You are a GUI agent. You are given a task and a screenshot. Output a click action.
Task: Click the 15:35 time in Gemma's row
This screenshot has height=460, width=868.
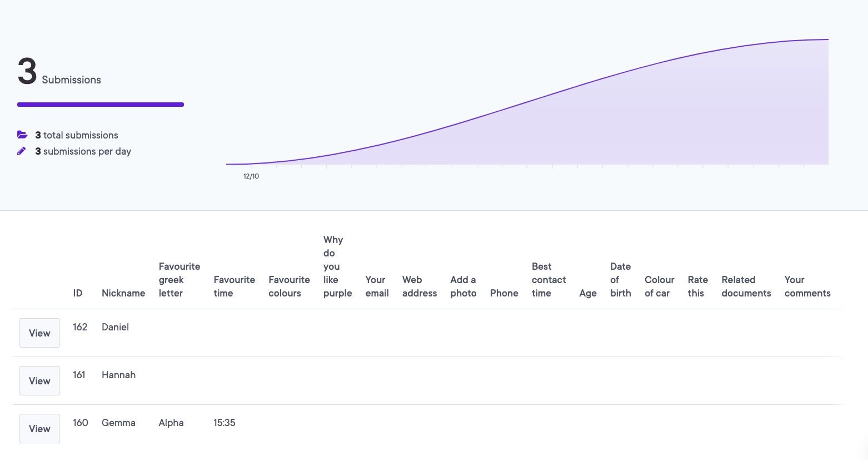(225, 423)
